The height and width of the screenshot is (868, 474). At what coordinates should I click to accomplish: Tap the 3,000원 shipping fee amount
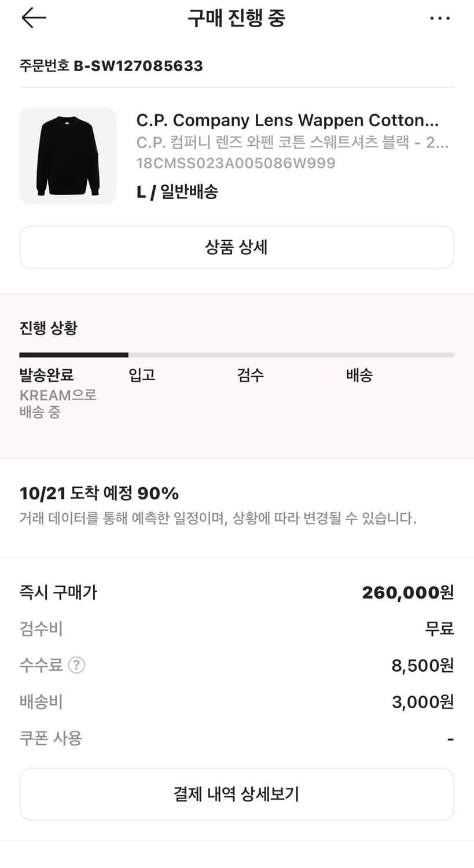tap(422, 702)
